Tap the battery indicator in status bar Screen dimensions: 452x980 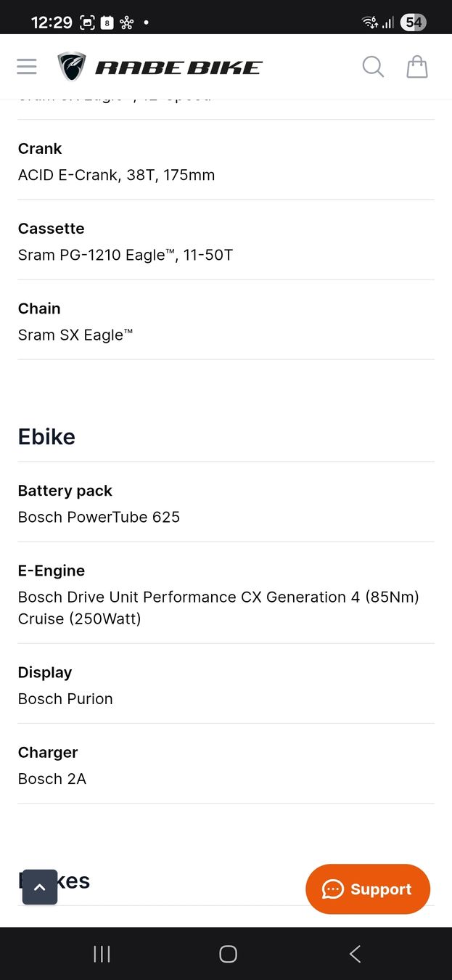(413, 23)
